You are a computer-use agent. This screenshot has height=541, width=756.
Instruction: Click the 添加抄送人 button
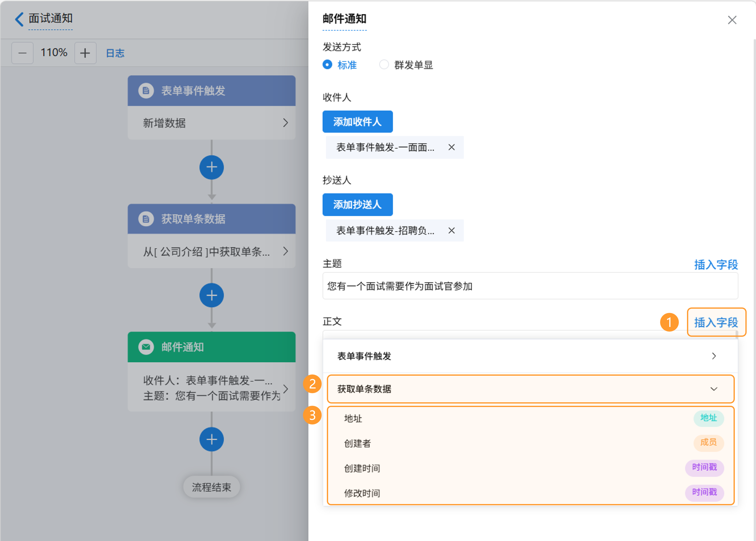tap(357, 204)
